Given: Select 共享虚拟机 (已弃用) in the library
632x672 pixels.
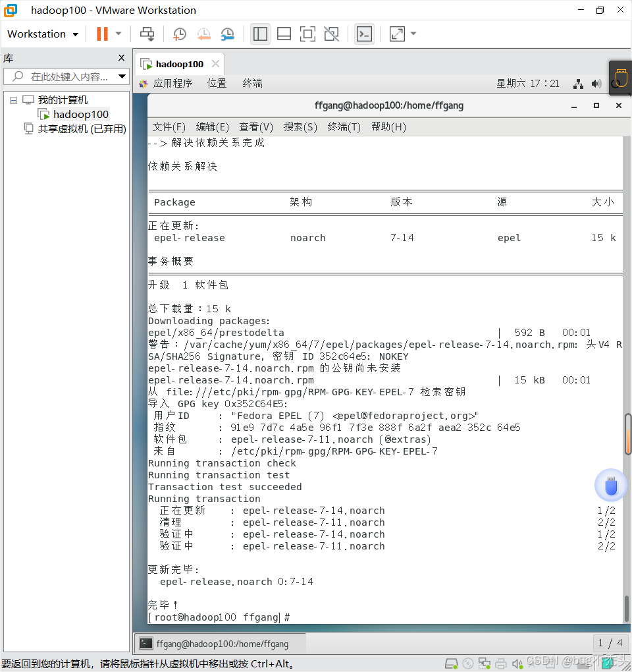Looking at the screenshot, I should point(82,128).
